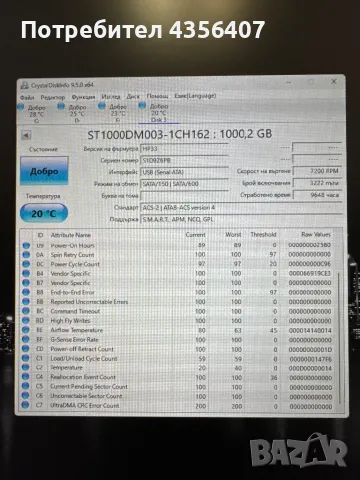Click the status dot for Power-off Retract Count

26,349
